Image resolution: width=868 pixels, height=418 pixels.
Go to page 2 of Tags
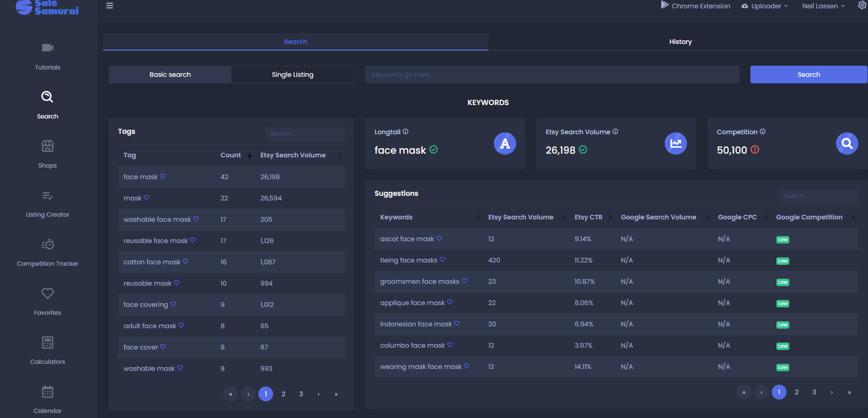click(x=283, y=394)
